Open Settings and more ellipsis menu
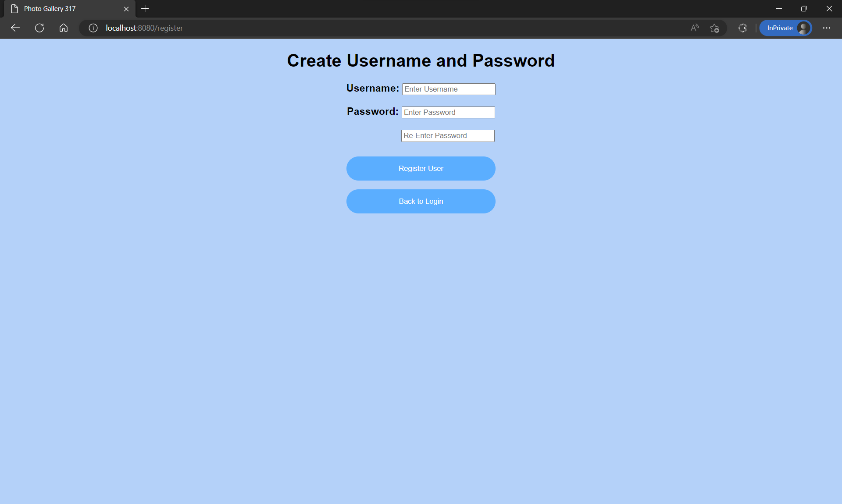The image size is (842, 504). click(827, 28)
